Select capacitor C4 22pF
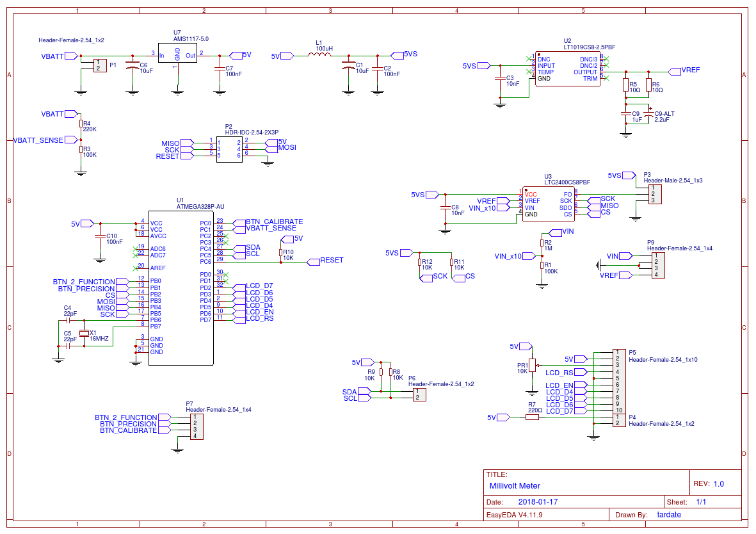The height and width of the screenshot is (534, 756). [68, 320]
